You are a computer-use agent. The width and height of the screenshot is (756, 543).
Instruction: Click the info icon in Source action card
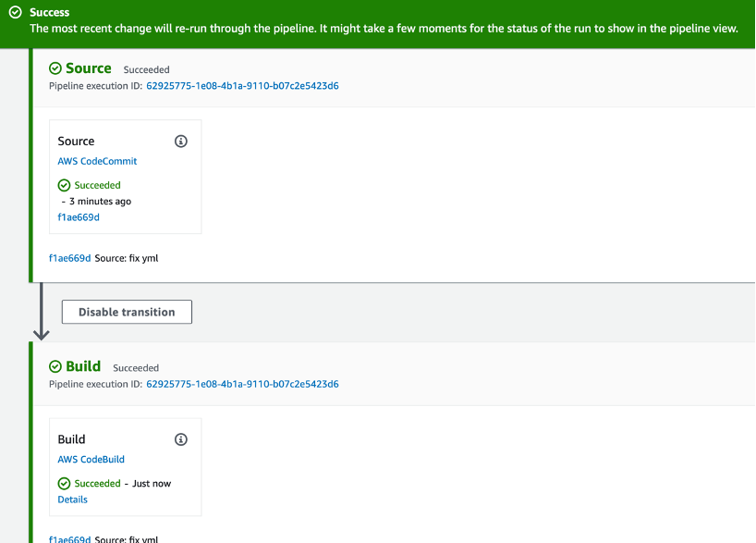pos(181,142)
